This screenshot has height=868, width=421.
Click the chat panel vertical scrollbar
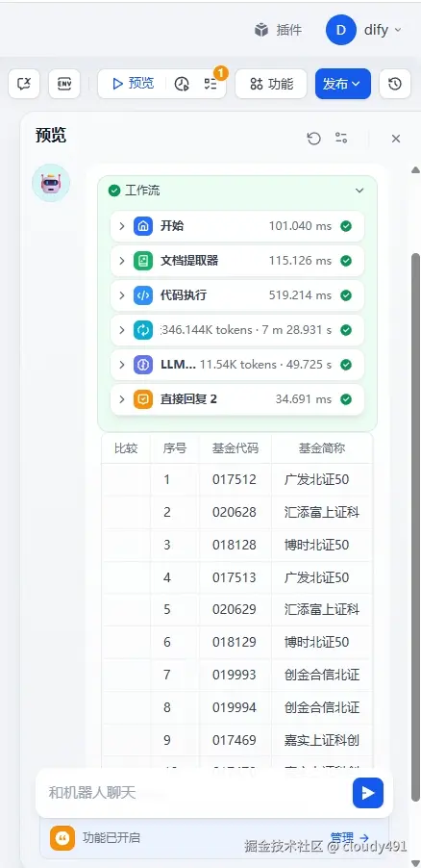[x=415, y=525]
